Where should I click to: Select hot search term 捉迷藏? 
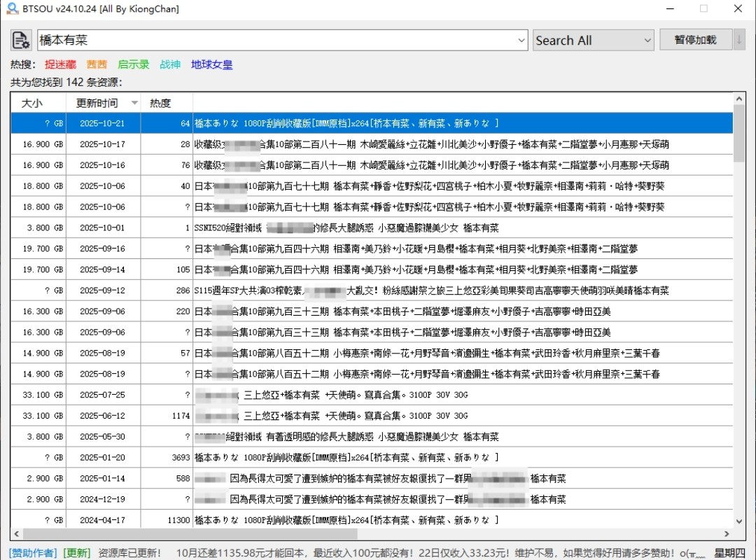60,64
